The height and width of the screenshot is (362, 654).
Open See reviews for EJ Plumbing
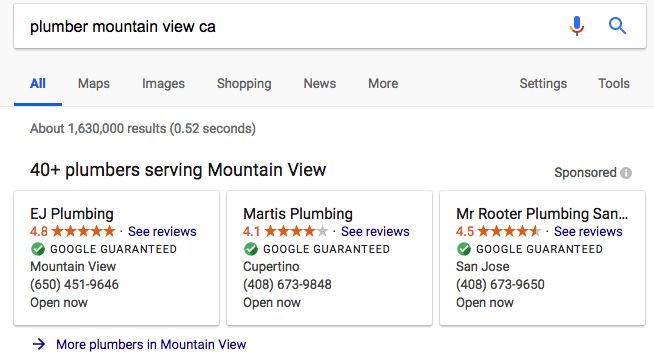point(162,231)
